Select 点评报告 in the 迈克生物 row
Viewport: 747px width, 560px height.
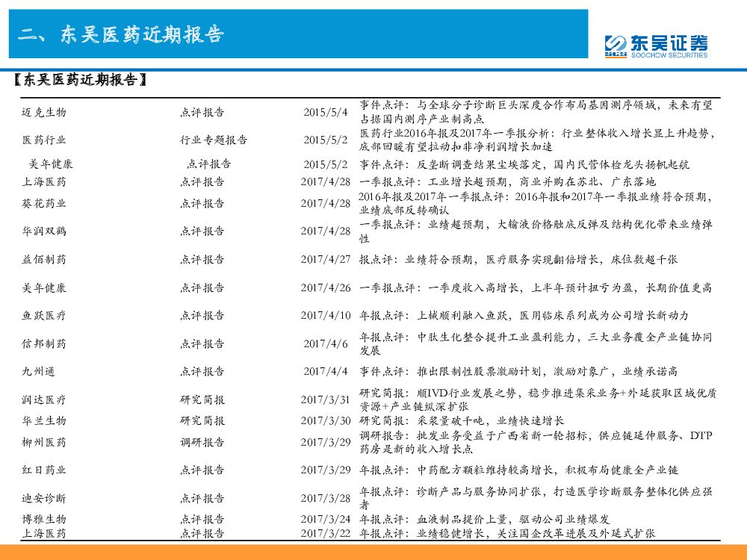(x=202, y=113)
